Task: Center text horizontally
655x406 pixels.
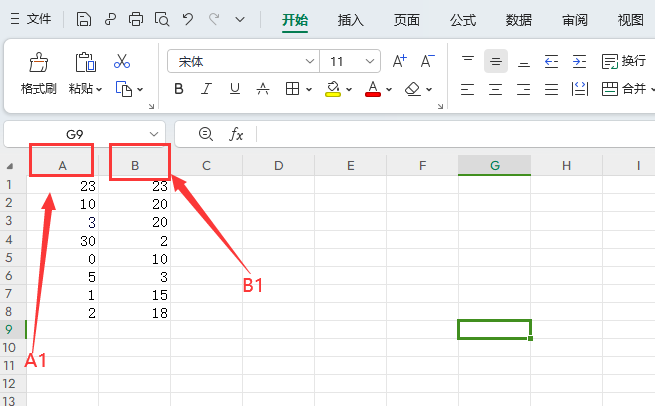Action: (x=495, y=89)
